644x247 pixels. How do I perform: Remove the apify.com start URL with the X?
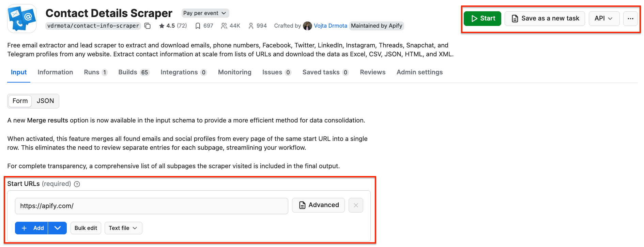coord(356,205)
